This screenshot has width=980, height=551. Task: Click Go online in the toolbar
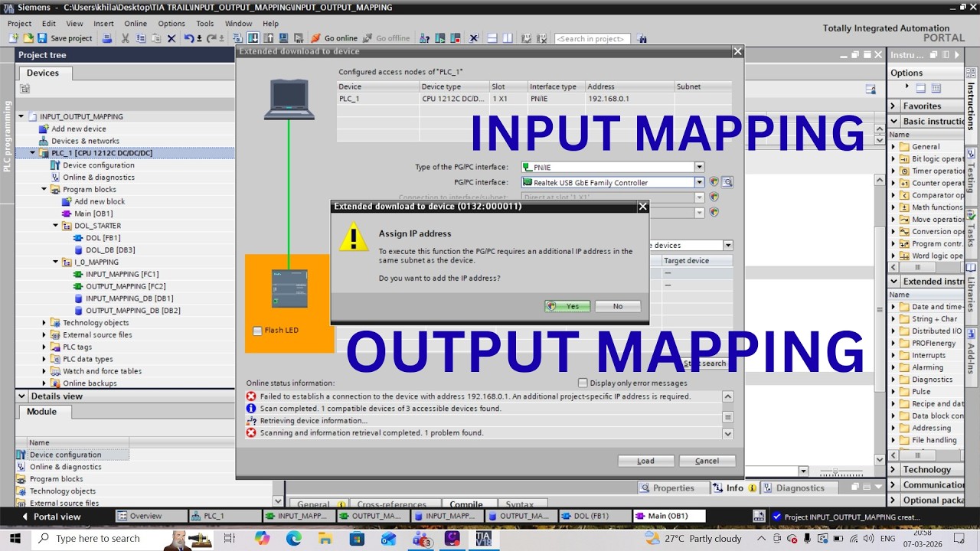(335, 38)
